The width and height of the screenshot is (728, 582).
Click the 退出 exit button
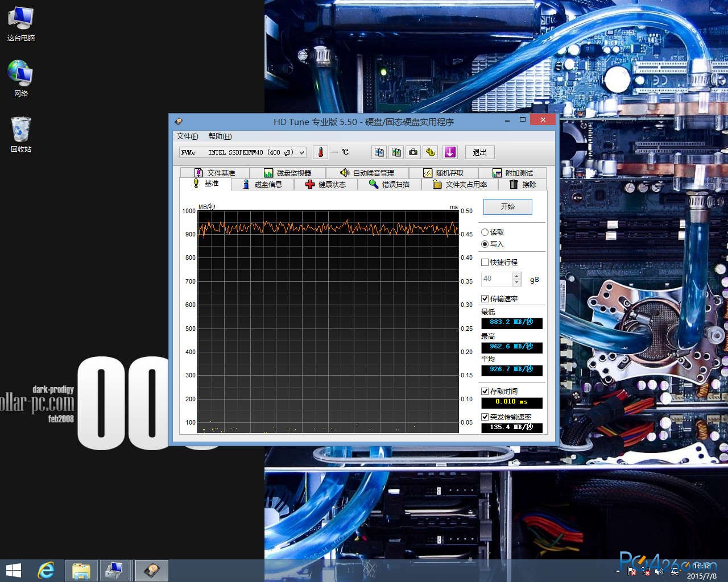point(479,152)
